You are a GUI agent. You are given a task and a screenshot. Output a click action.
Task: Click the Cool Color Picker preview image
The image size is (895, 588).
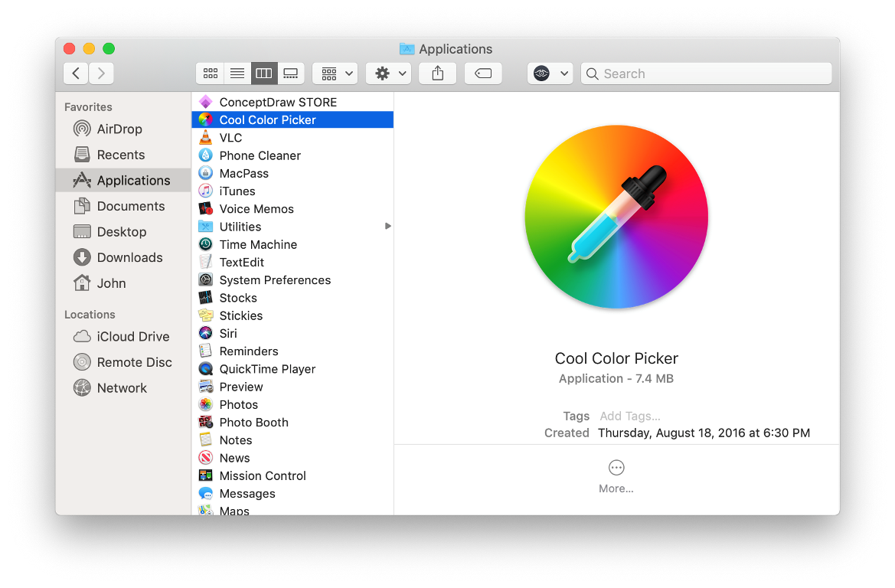616,217
